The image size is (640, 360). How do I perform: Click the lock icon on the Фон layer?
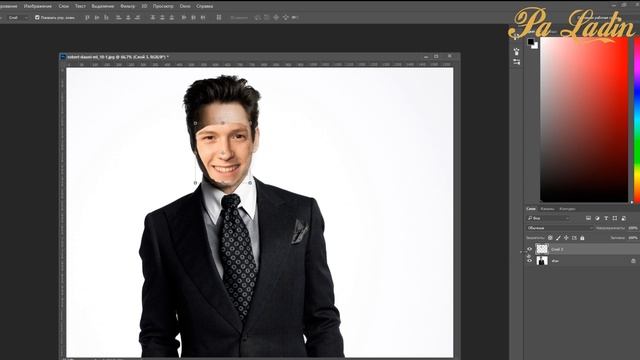(633, 260)
